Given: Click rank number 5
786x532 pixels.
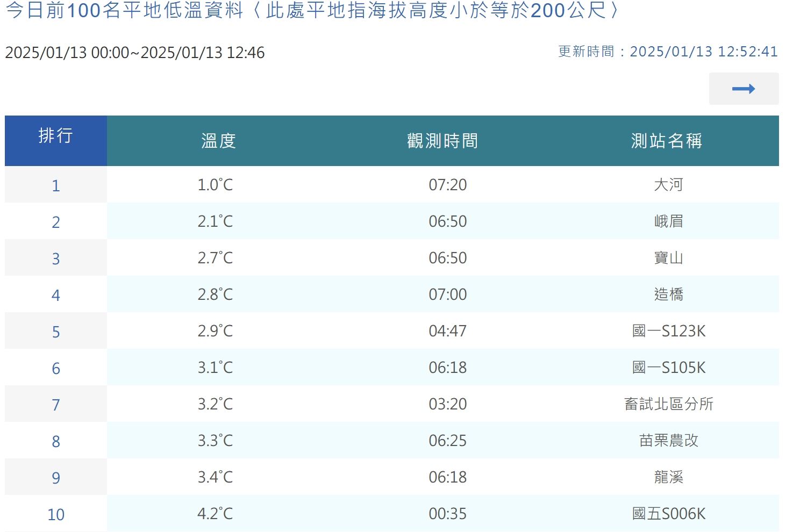Looking at the screenshot, I should (56, 332).
